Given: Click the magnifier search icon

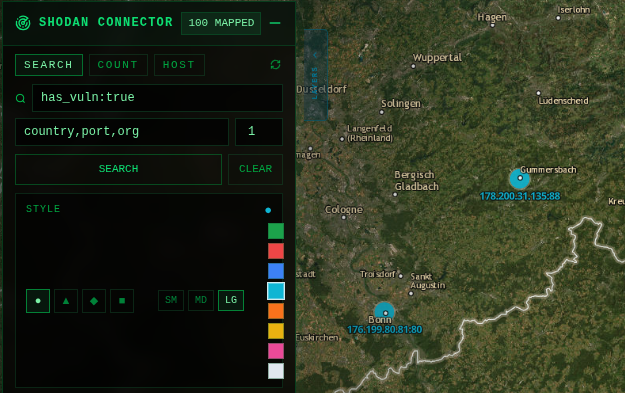Looking at the screenshot, I should point(20,98).
